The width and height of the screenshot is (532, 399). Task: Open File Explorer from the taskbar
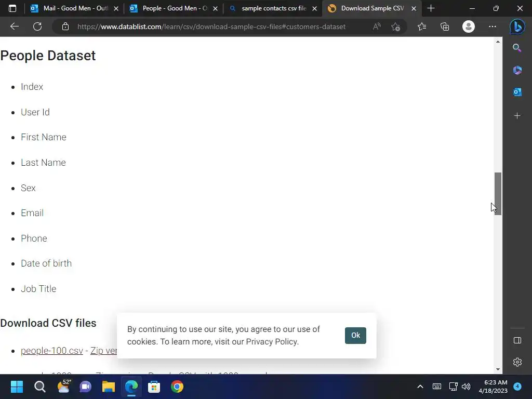109,387
